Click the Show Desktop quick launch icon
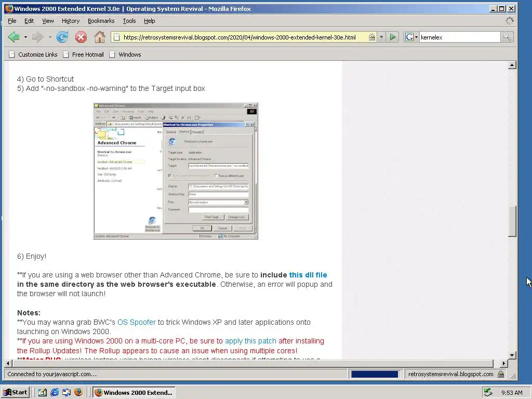The height and width of the screenshot is (399, 532). (43, 392)
